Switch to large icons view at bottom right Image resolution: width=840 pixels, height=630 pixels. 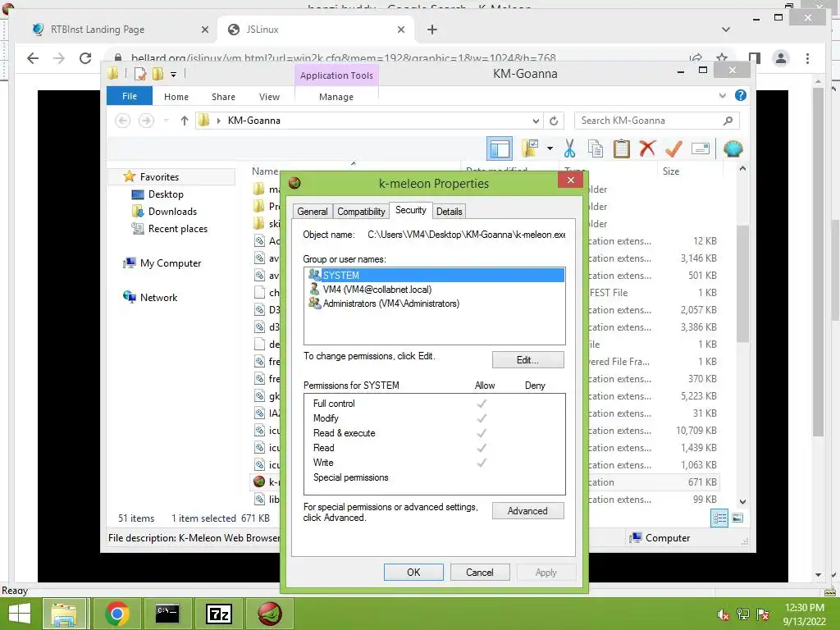click(x=737, y=518)
